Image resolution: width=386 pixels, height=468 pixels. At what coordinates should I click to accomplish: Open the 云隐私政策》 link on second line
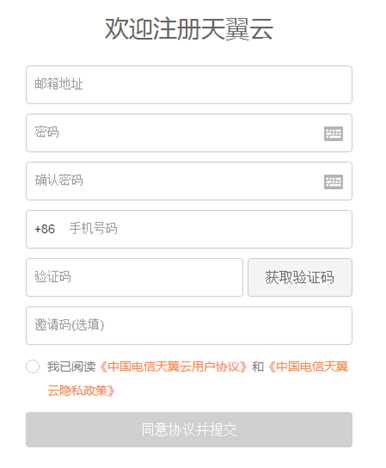(81, 391)
